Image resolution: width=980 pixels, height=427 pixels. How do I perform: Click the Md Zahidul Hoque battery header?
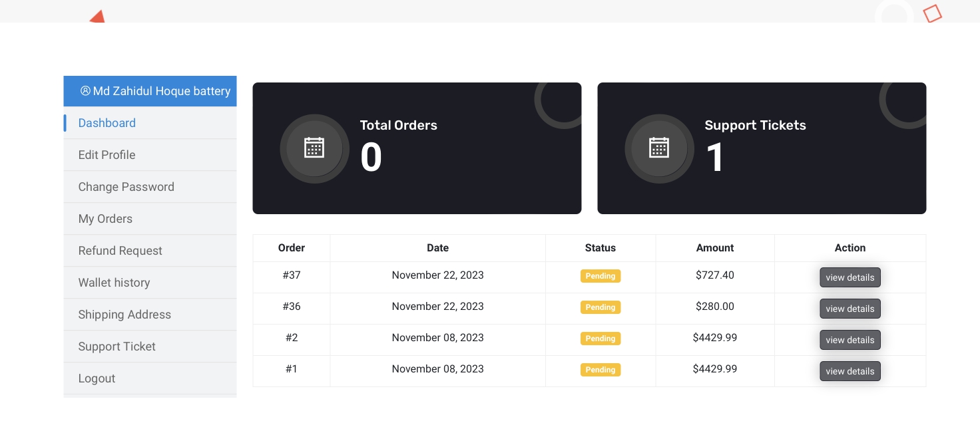(x=150, y=91)
